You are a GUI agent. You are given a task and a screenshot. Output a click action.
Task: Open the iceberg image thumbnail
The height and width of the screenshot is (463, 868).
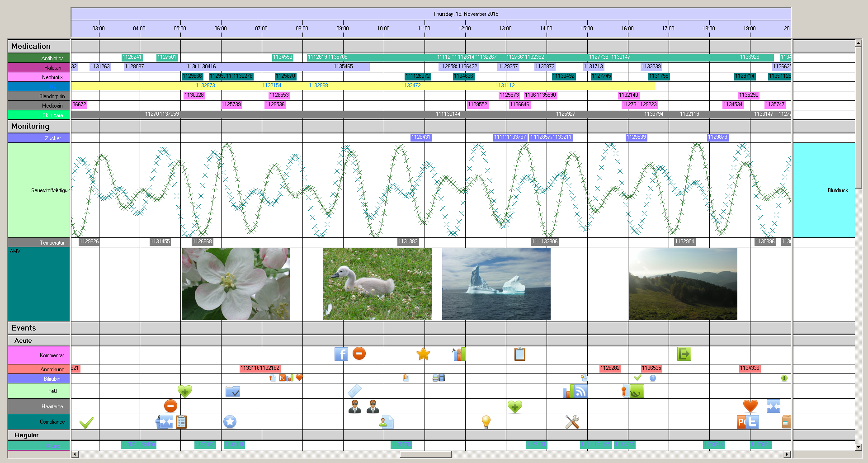coord(496,283)
